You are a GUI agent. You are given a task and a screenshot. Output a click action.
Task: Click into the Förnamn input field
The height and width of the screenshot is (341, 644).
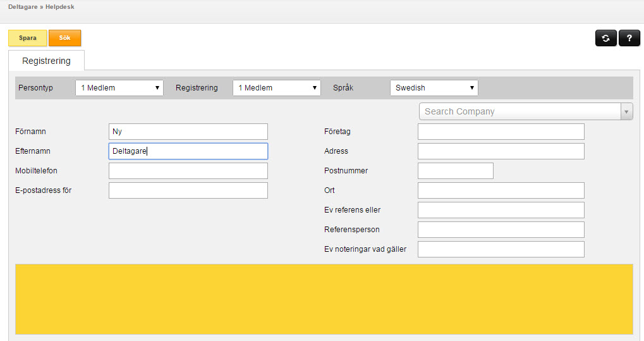click(x=188, y=132)
